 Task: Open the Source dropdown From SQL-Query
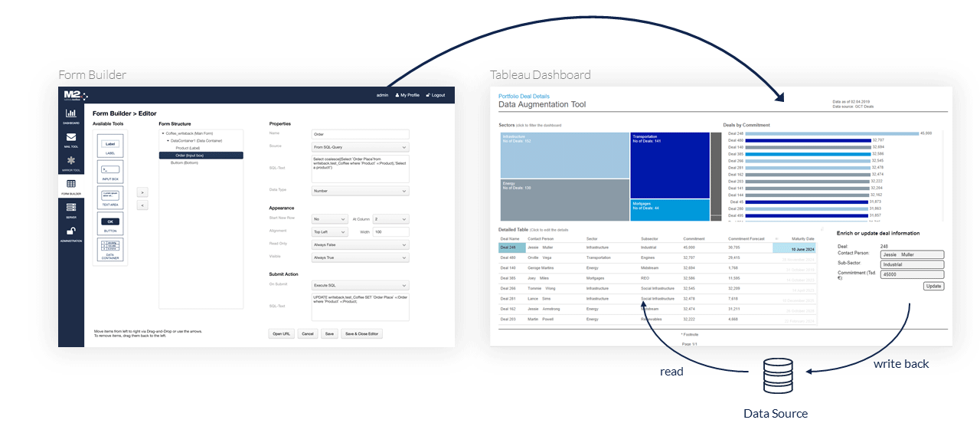point(361,147)
